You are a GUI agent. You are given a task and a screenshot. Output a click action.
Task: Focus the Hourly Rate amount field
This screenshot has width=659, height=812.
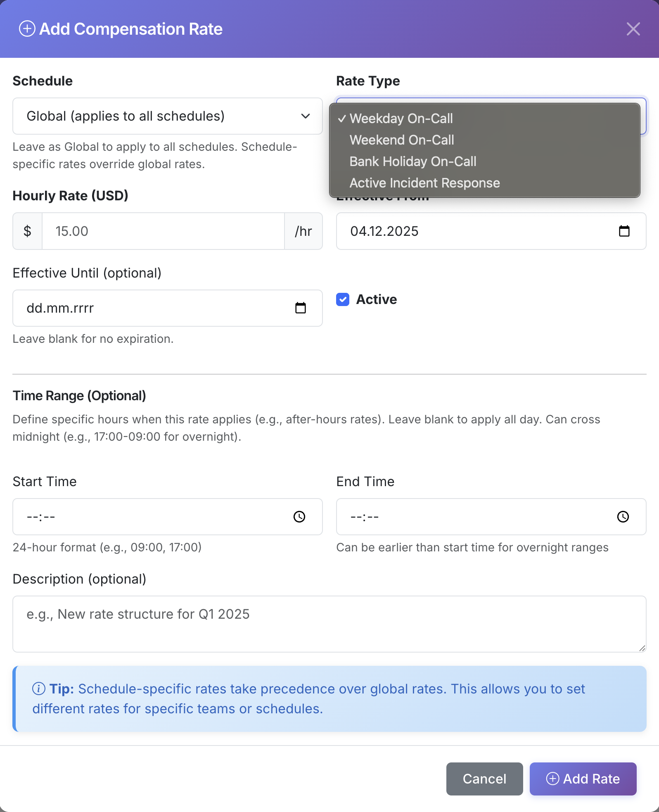coord(163,231)
